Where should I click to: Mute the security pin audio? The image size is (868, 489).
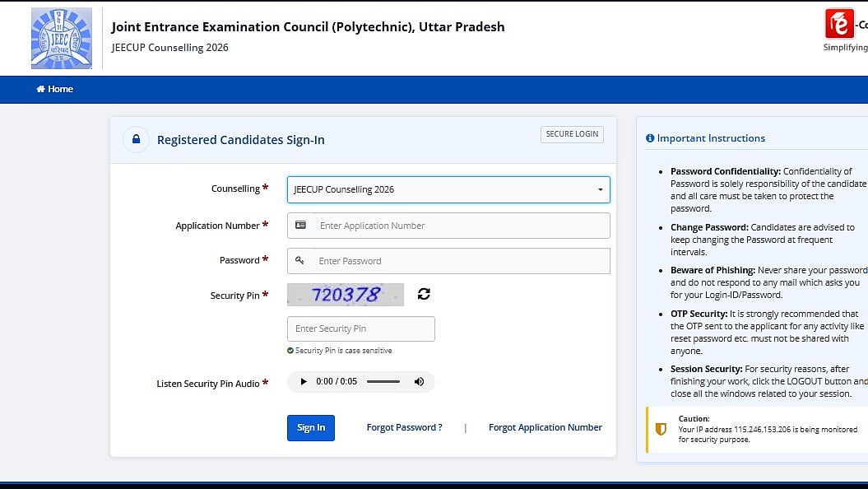[419, 381]
